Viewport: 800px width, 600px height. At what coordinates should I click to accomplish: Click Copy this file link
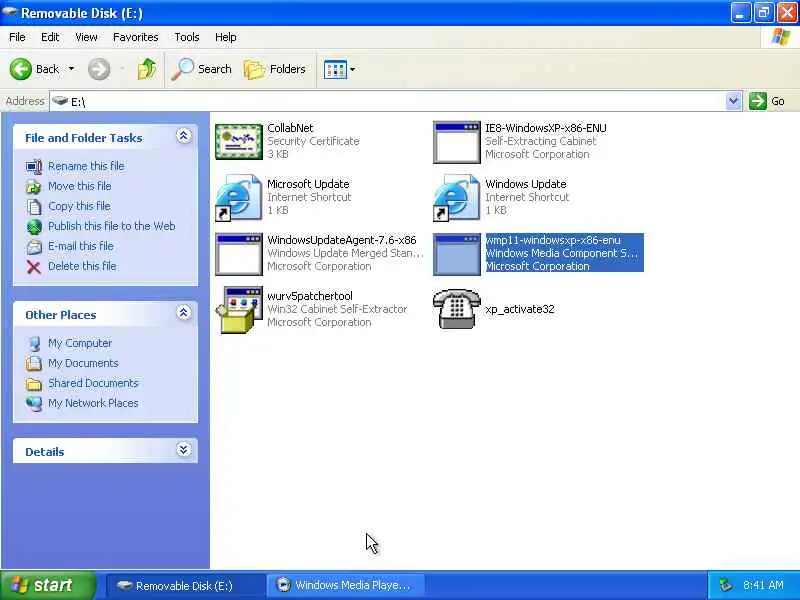coord(79,206)
